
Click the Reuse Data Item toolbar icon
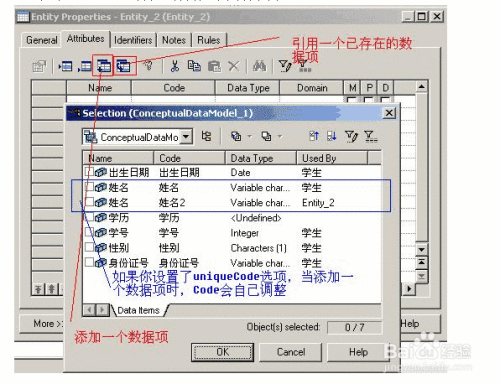(124, 66)
